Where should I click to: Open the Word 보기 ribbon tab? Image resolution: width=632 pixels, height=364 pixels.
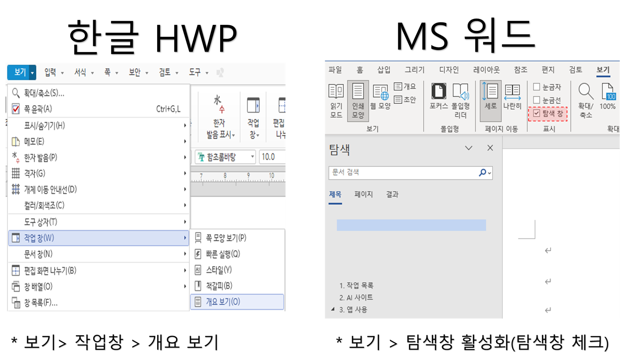point(603,70)
